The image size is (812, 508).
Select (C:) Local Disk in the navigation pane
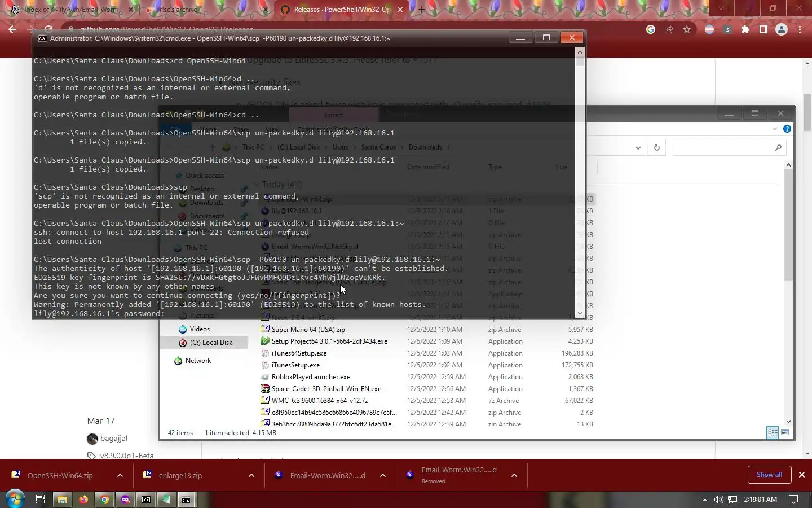211,343
